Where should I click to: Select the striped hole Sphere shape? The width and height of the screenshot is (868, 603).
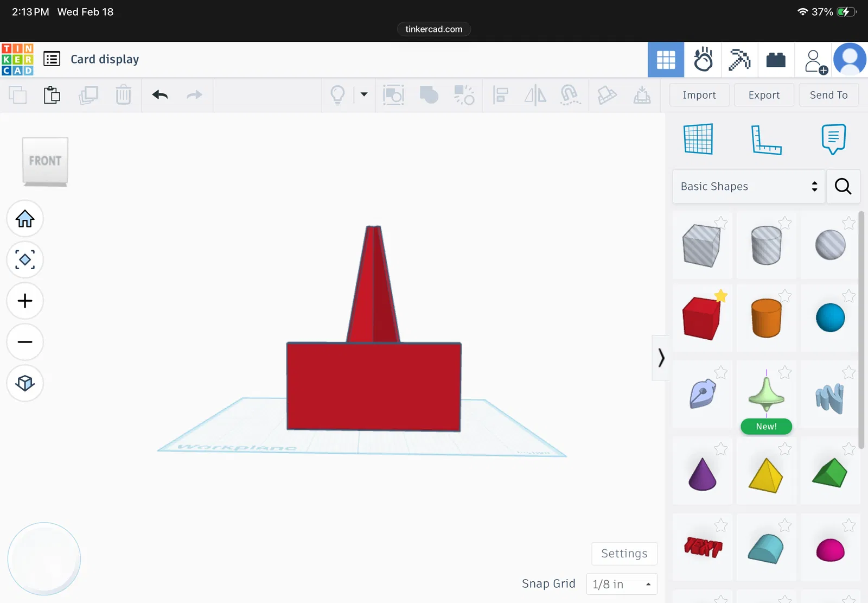[x=830, y=245]
